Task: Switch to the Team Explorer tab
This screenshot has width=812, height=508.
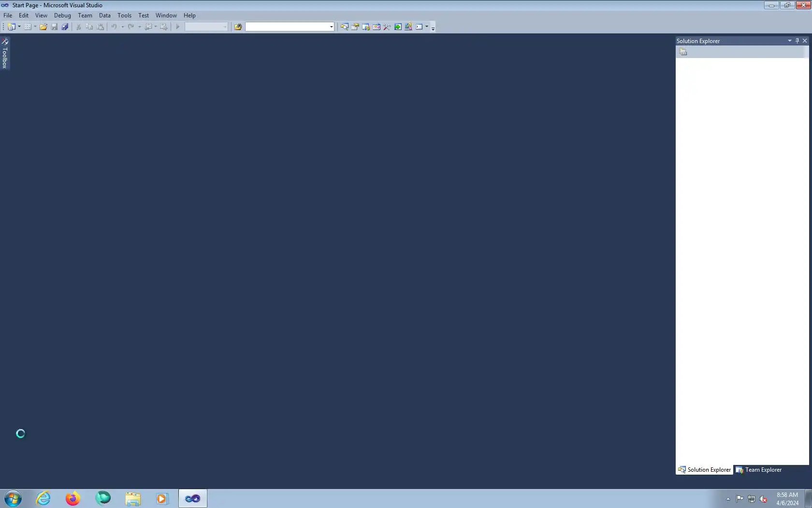Action: [759, 470]
